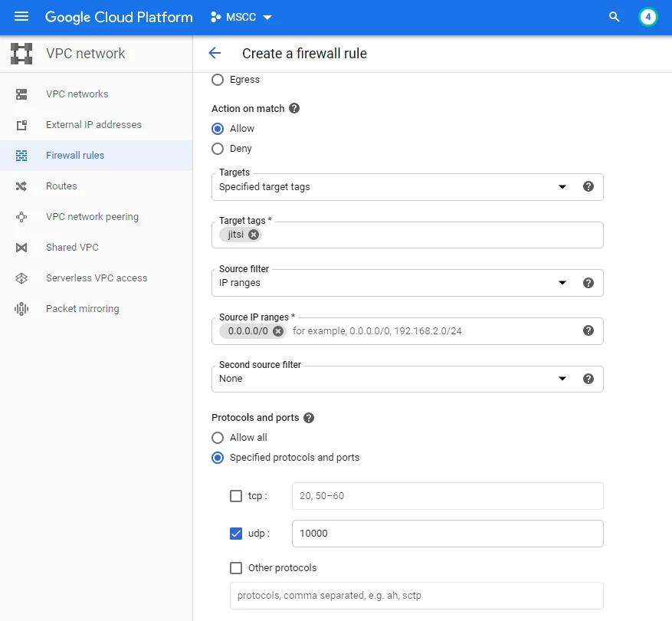Open help for Action on match
Image resolution: width=672 pixels, height=621 pixels.
click(294, 108)
